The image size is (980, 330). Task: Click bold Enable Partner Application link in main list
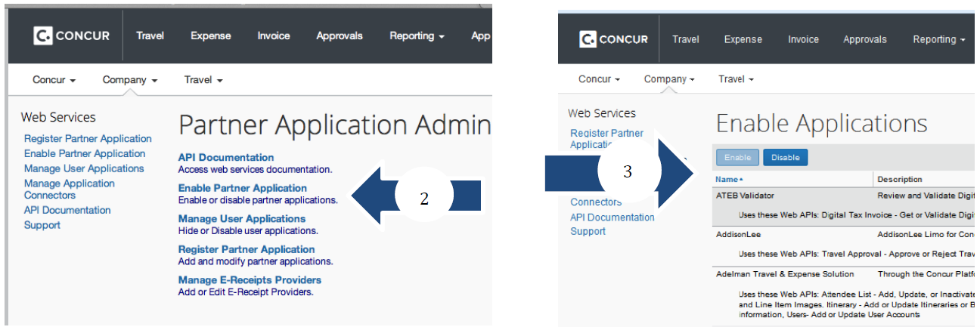pos(243,188)
